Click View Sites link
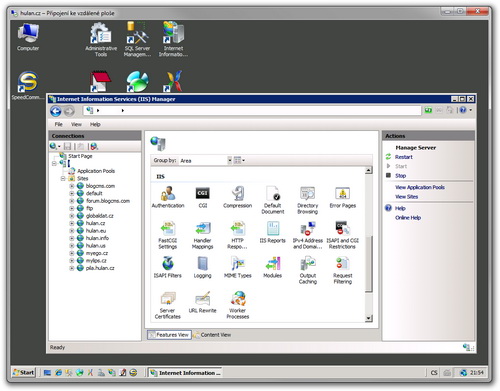 (406, 197)
